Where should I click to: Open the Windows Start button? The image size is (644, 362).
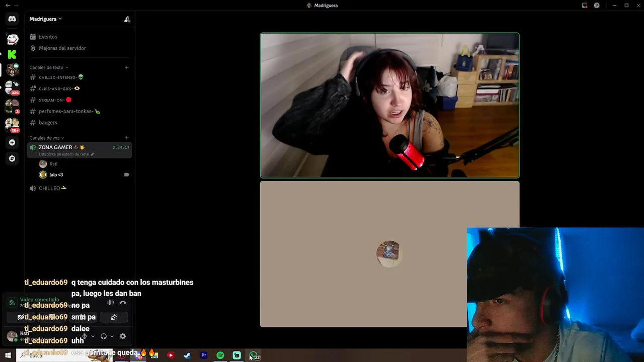(x=8, y=355)
